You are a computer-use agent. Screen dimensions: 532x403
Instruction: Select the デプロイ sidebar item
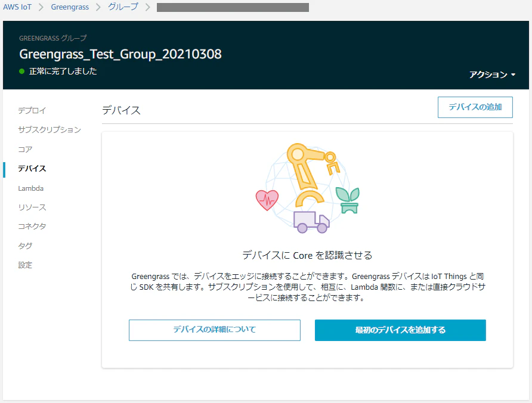coord(32,111)
